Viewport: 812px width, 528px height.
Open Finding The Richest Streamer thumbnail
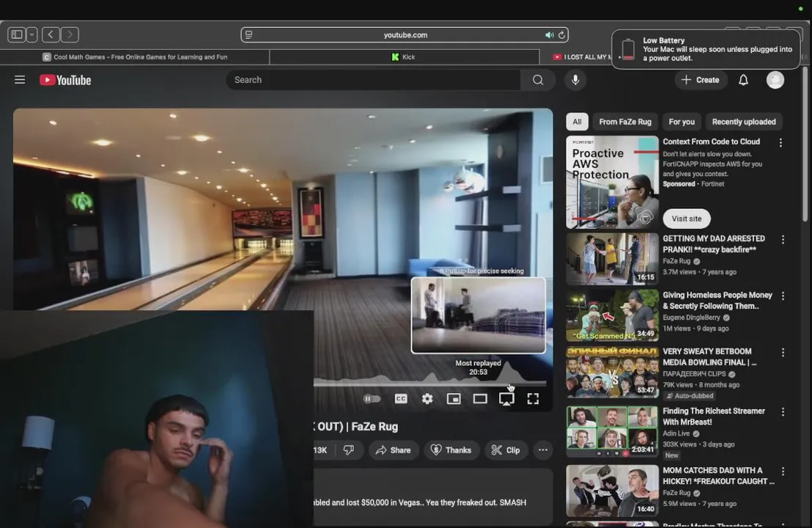(x=612, y=431)
